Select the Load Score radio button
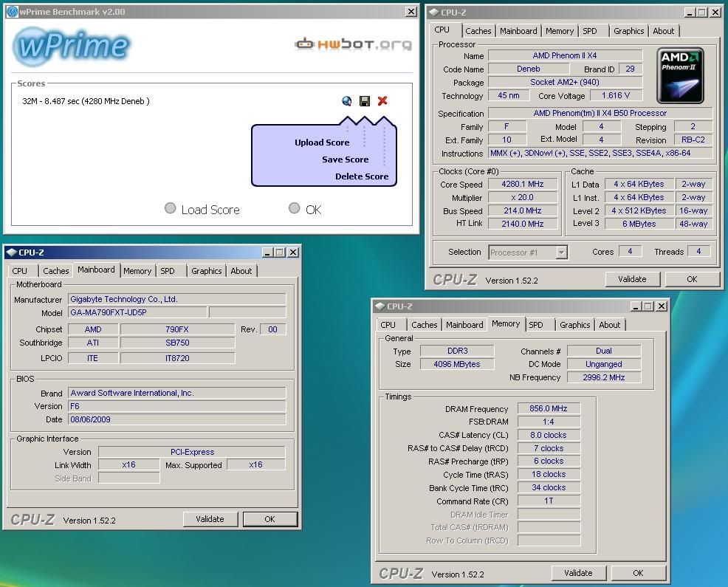Viewport: 728px width, 587px height. [x=171, y=208]
